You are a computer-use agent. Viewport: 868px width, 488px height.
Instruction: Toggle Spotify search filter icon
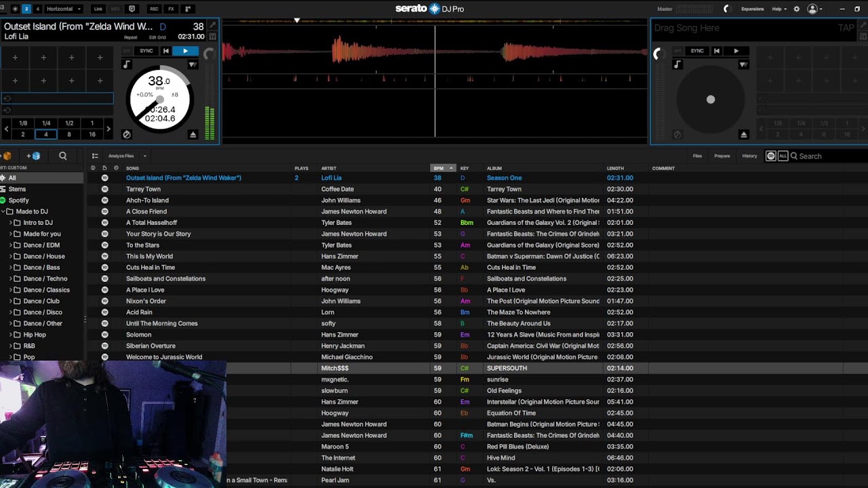pos(771,156)
